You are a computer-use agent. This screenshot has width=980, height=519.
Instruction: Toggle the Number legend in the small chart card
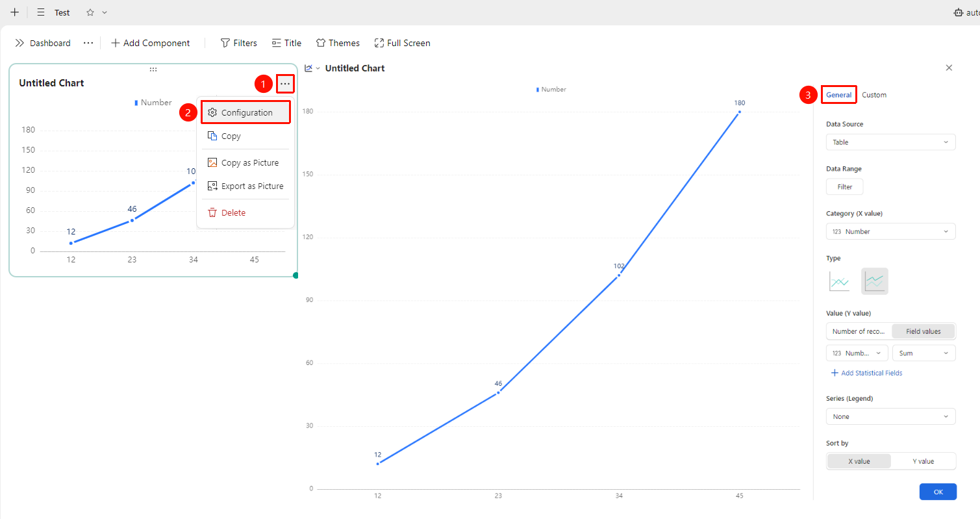(153, 103)
